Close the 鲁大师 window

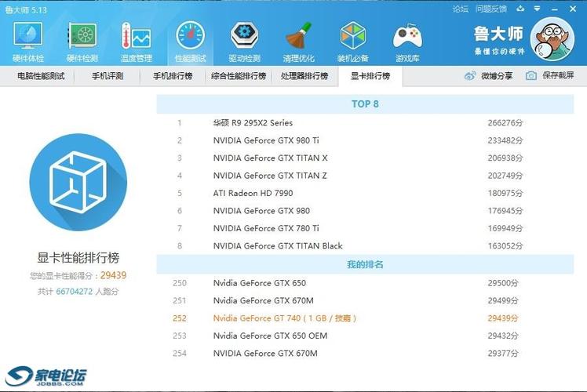tap(573, 9)
